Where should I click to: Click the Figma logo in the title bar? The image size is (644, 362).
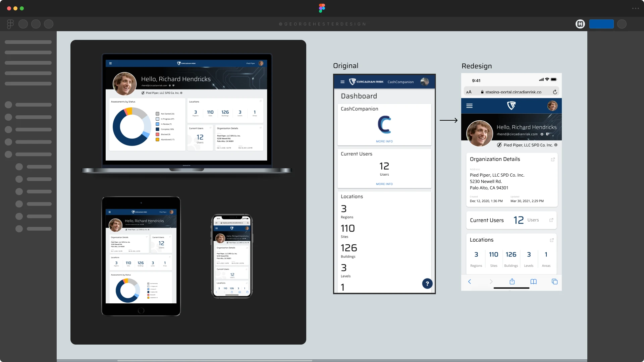pos(322,8)
